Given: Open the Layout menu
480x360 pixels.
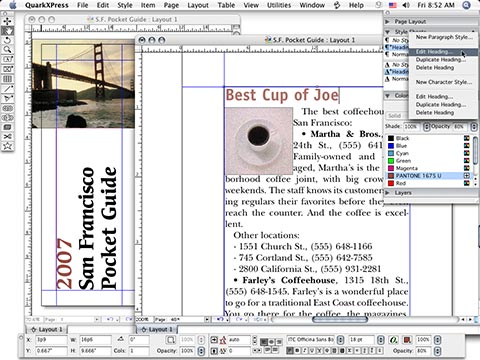Looking at the screenshot, I should pyautogui.click(x=198, y=5).
